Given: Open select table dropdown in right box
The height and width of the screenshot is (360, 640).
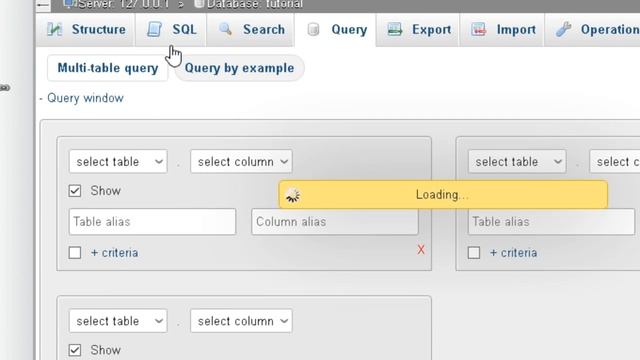Looking at the screenshot, I should click(x=517, y=162).
